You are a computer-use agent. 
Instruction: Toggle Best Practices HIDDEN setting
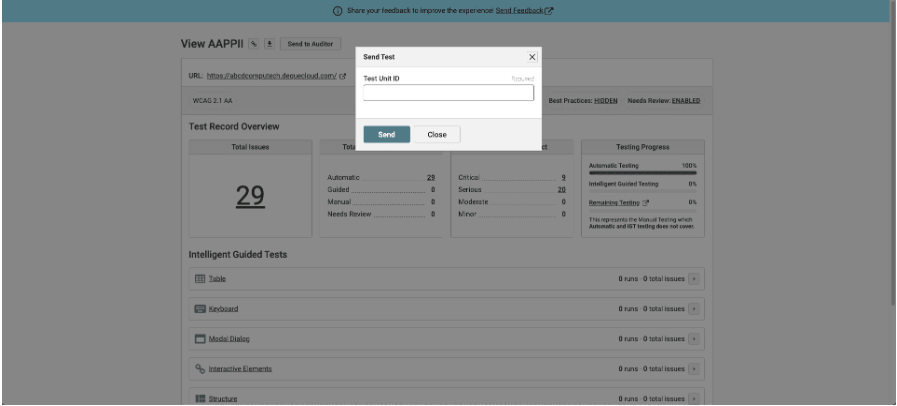pos(606,100)
